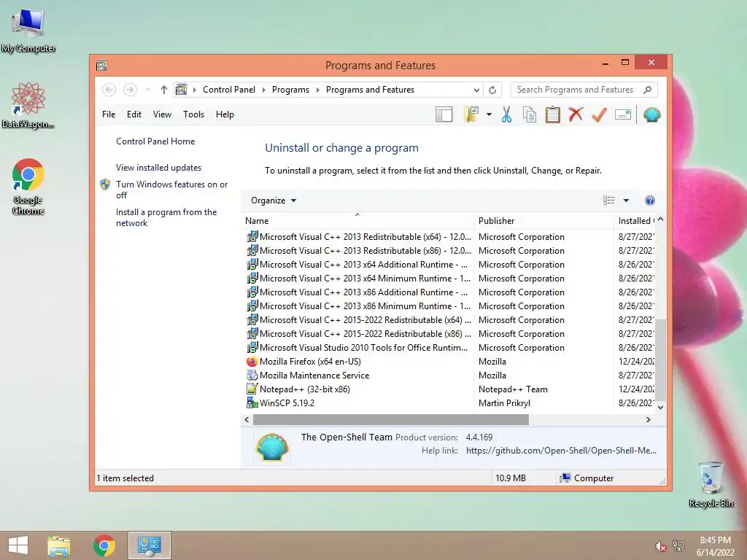The width and height of the screenshot is (747, 560).
Task: Click the orange checkmark Properties icon
Action: [599, 114]
